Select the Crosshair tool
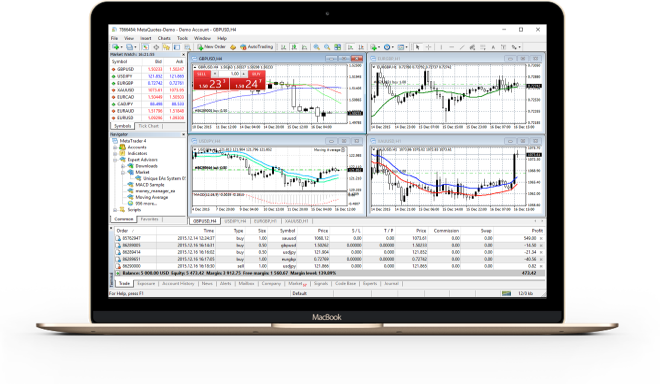 [x=428, y=47]
